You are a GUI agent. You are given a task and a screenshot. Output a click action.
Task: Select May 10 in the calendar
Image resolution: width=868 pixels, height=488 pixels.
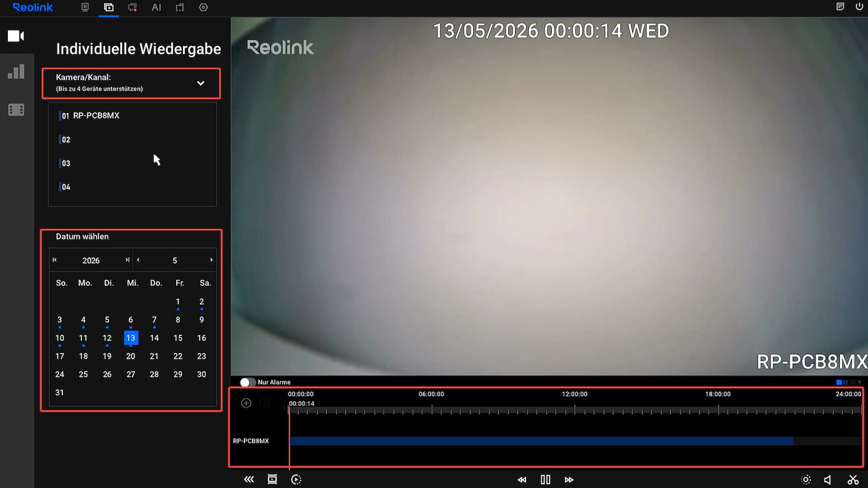pyautogui.click(x=60, y=338)
